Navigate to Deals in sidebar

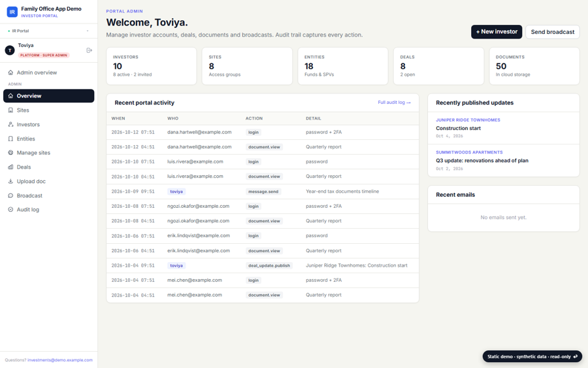(x=49, y=167)
